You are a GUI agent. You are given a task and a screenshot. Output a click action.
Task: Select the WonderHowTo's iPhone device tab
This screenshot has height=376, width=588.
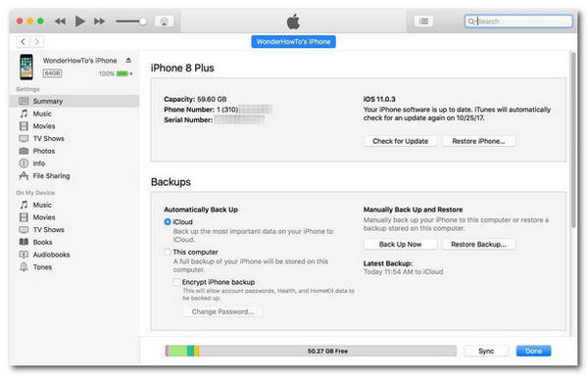coord(293,42)
